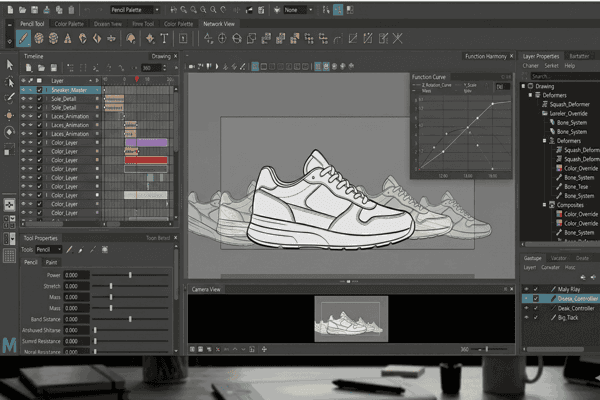Open the Pencil Palette dropdown
The height and width of the screenshot is (400, 600).
point(135,10)
